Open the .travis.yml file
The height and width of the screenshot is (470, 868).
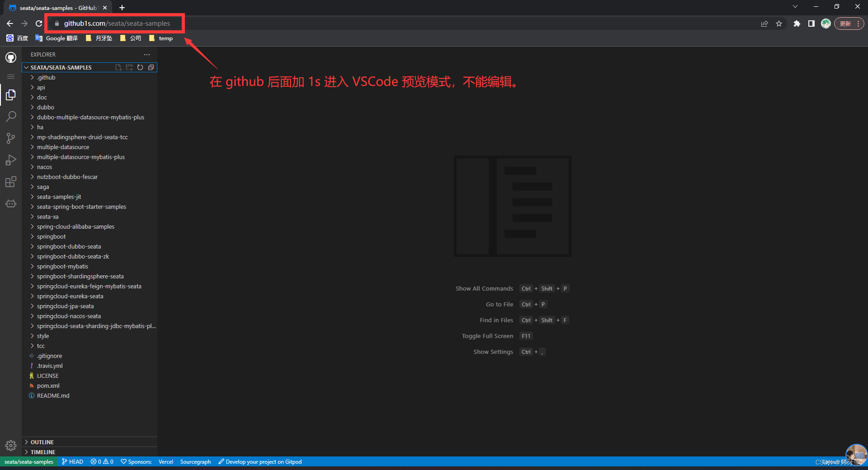(x=90, y=366)
